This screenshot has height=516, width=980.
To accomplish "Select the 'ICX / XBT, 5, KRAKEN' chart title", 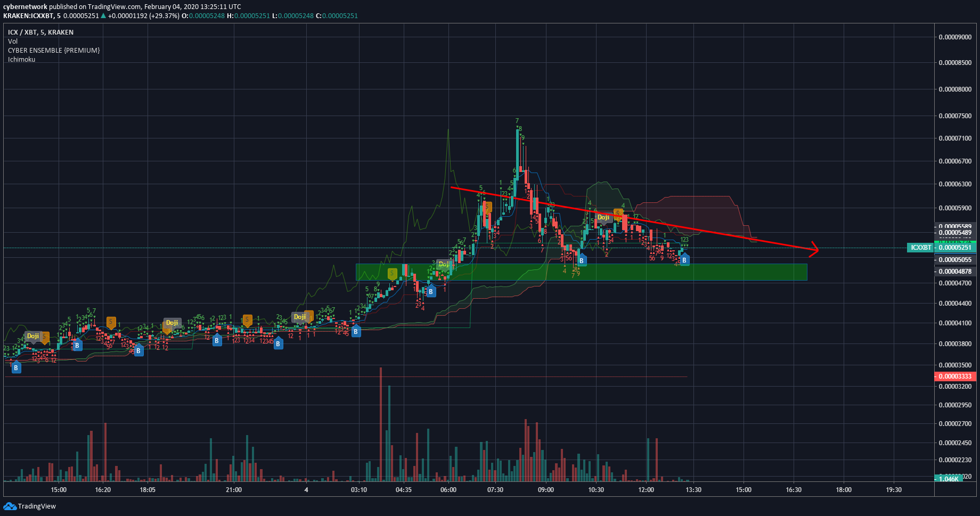I will (x=40, y=32).
